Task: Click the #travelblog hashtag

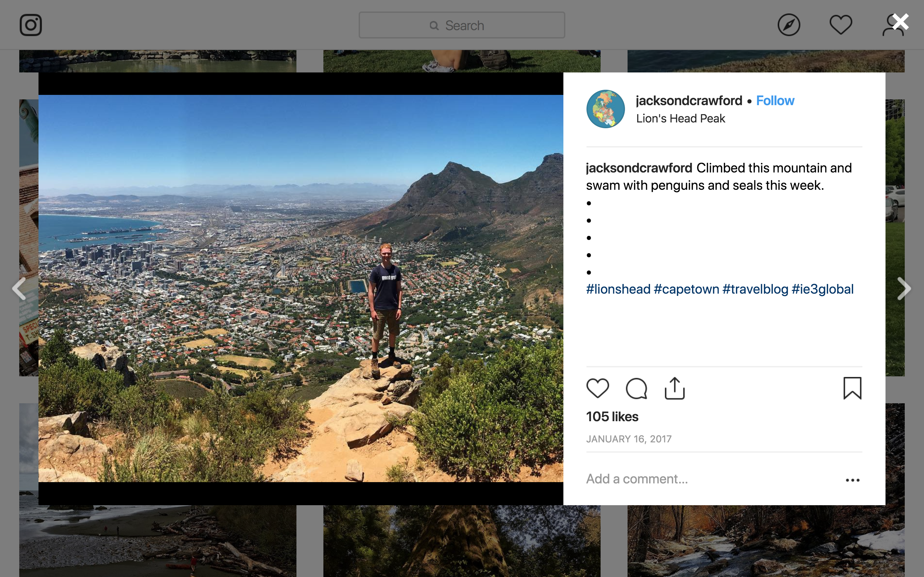Action: pyautogui.click(x=755, y=289)
